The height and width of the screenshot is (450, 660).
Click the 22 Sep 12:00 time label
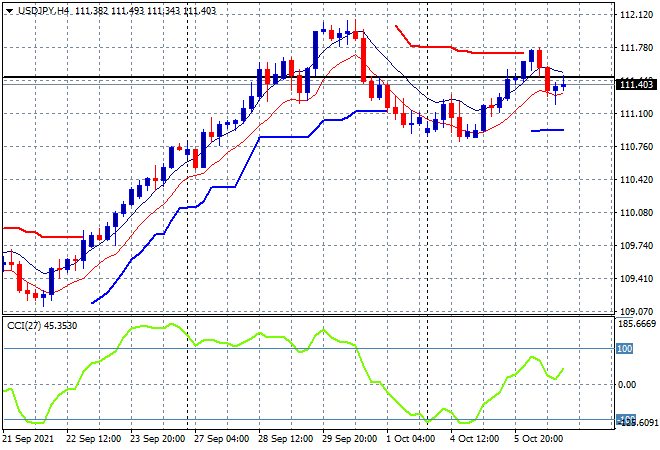93,439
